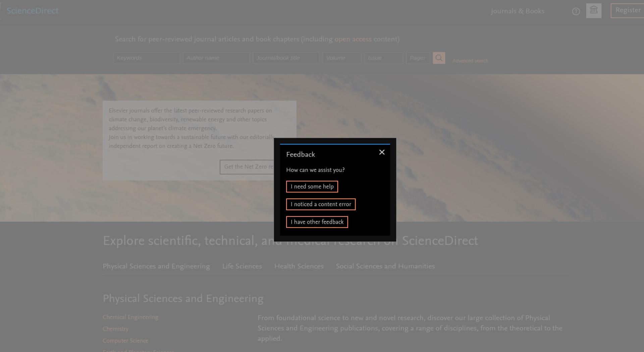Switch to Social Sciences and Humanities tab
This screenshot has width=644, height=352.
coord(385,267)
